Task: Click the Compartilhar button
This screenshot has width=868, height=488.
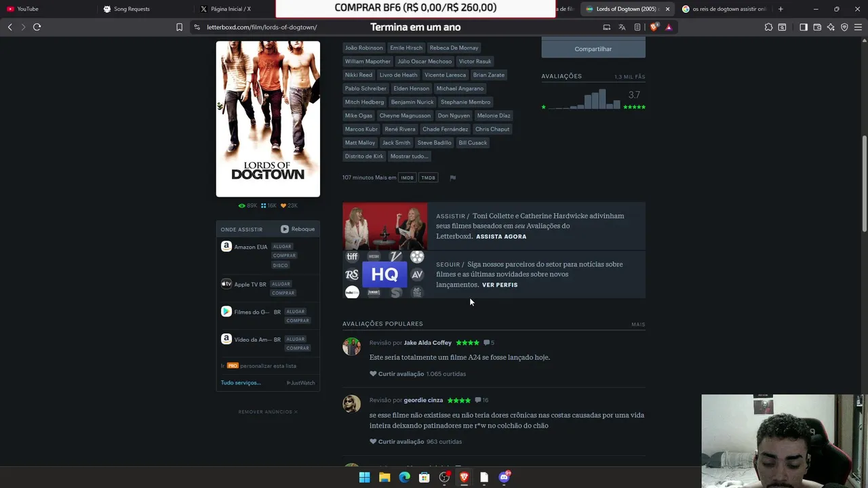Action: [x=593, y=48]
